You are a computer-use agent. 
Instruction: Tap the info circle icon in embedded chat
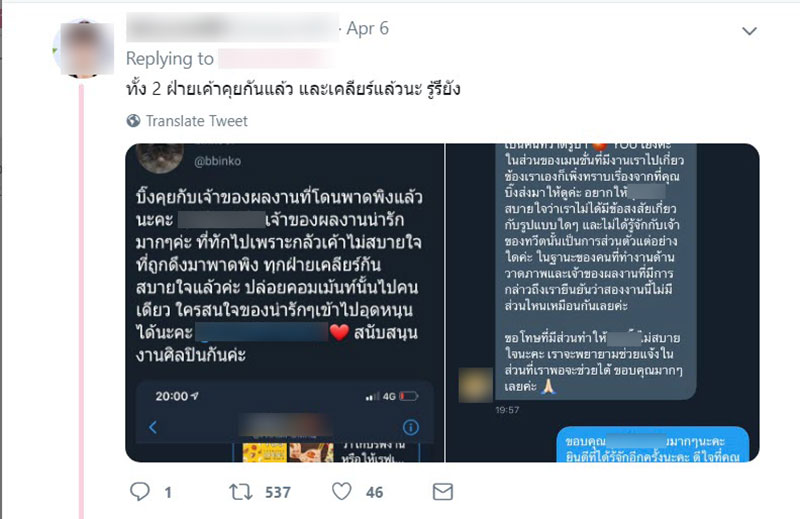tap(411, 427)
